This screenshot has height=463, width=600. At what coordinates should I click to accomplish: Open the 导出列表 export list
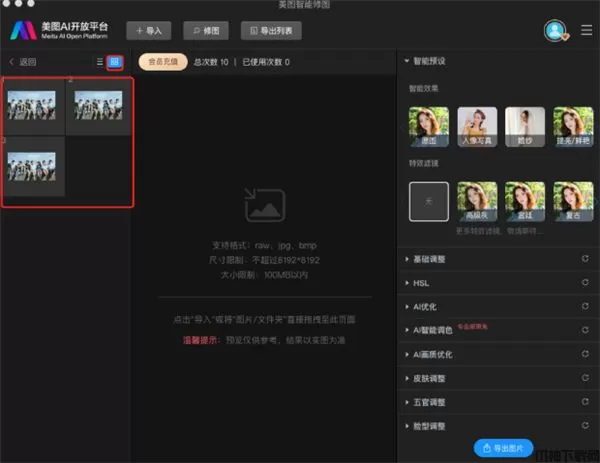[x=270, y=31]
